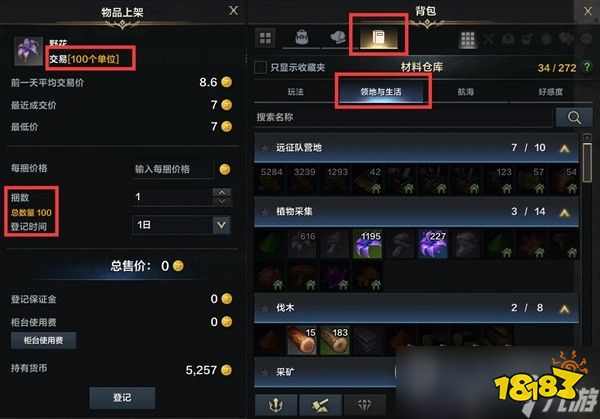Click the 输入每捆价格 price input field
600x419 pixels.
173,169
